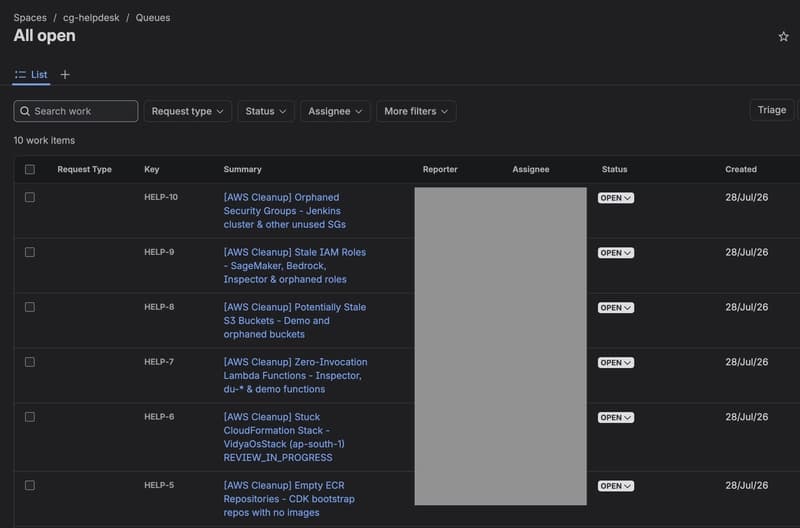Open Stuck CloudFormation Stack ticket
Viewport: 800px width, 528px height.
pyautogui.click(x=284, y=437)
